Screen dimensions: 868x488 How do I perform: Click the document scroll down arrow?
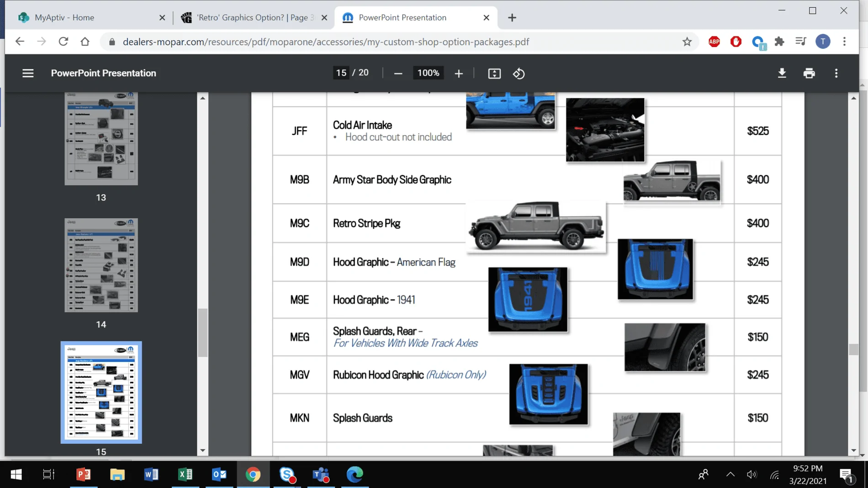(x=853, y=451)
